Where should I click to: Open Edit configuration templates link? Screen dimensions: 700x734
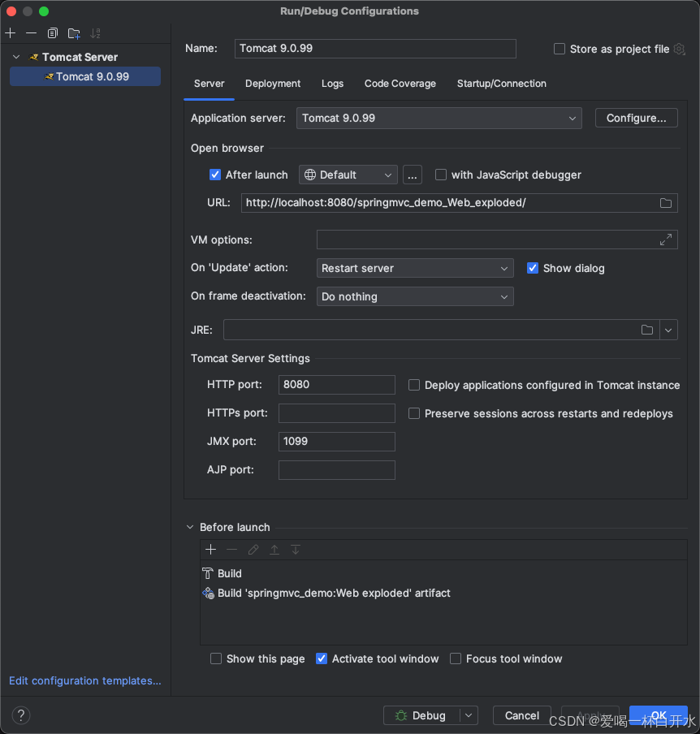coord(85,680)
